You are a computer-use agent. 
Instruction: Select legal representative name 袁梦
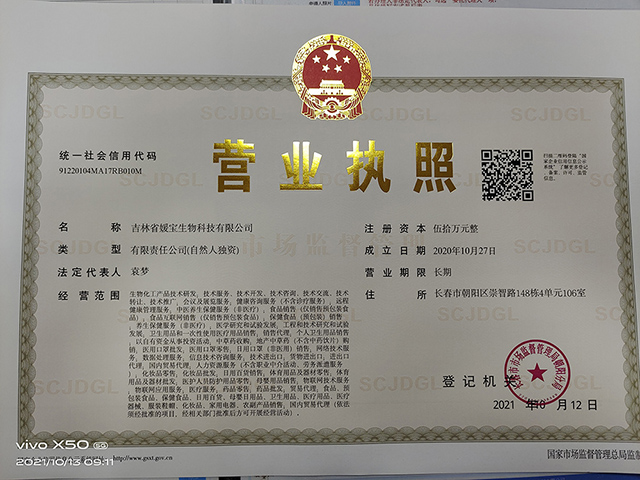pyautogui.click(x=140, y=271)
